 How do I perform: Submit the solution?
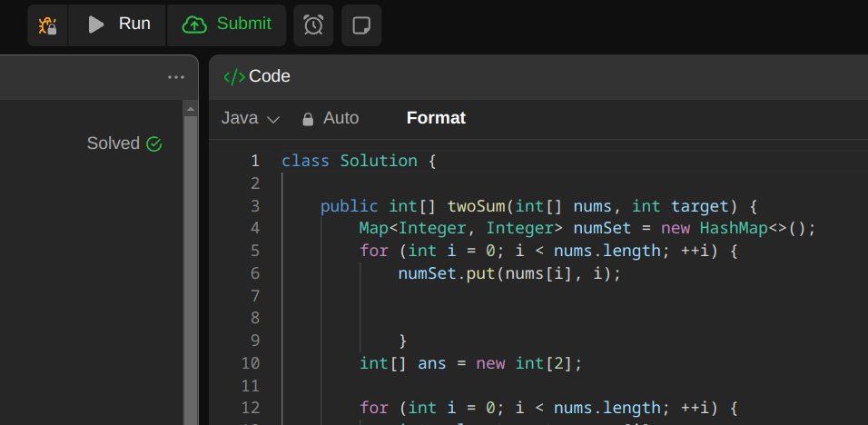(226, 25)
